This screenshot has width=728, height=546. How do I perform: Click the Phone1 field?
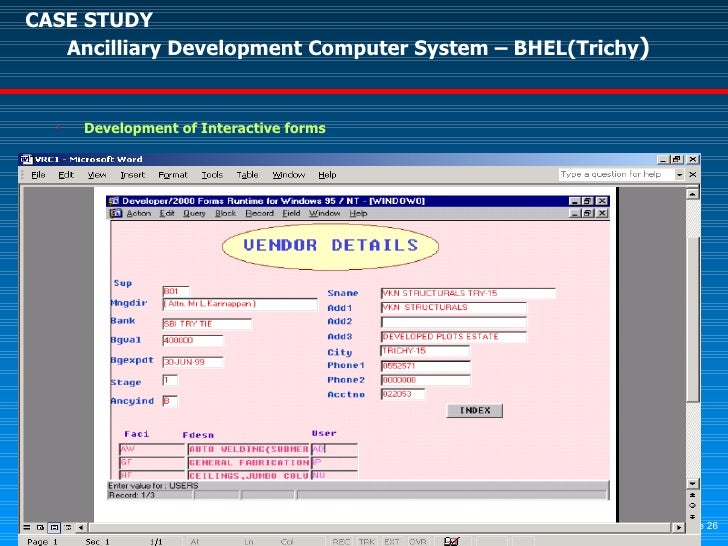[425, 366]
